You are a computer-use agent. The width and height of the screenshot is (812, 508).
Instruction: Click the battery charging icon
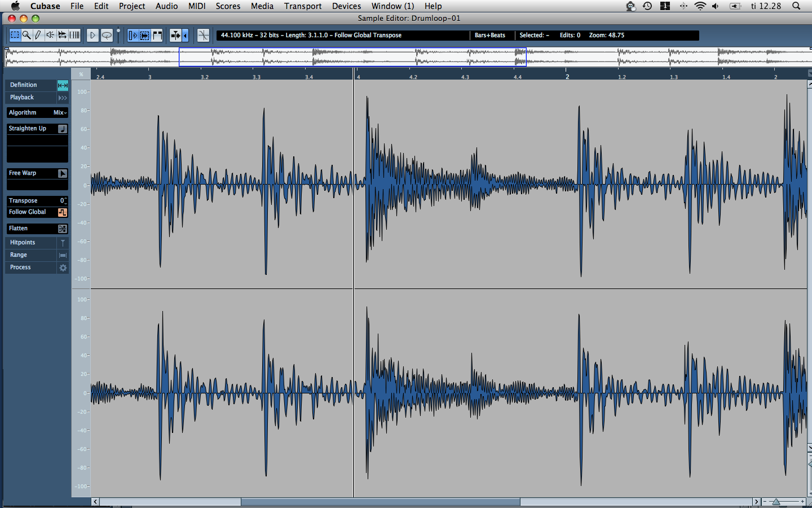click(735, 6)
